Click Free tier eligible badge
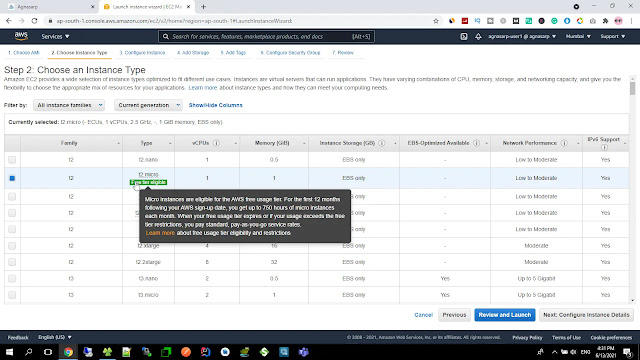Screen dimensions: 640x360 pos(148,182)
